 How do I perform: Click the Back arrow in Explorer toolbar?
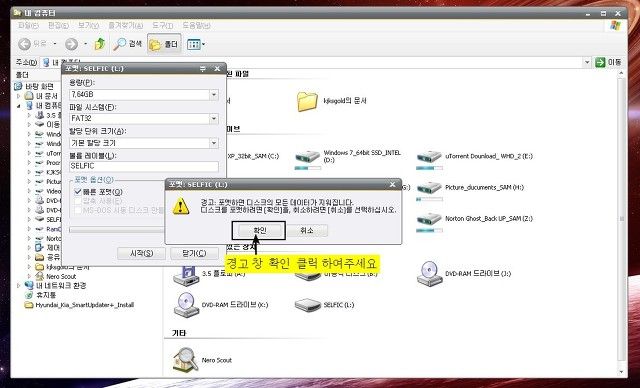coord(25,44)
